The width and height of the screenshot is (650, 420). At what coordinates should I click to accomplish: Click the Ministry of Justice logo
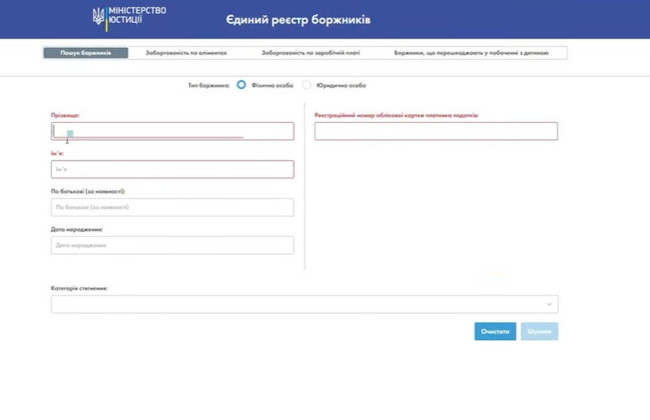click(129, 18)
